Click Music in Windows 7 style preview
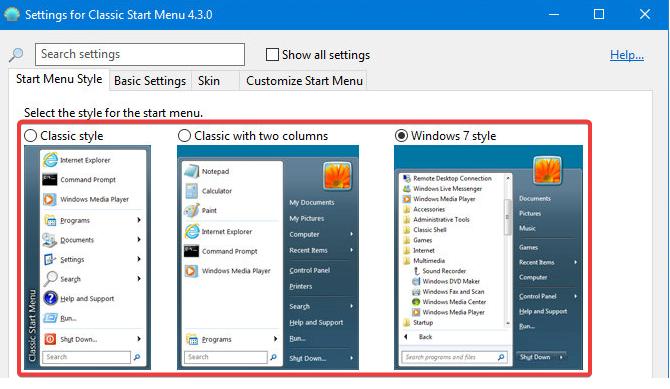The height and width of the screenshot is (389, 670). coord(527,228)
